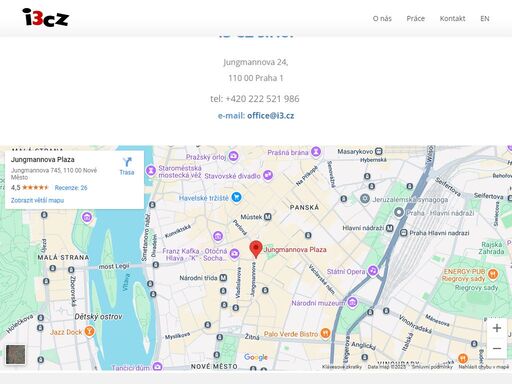The height and width of the screenshot is (384, 512).
Task: Select the Můstek metro station icon
Action: (267, 217)
